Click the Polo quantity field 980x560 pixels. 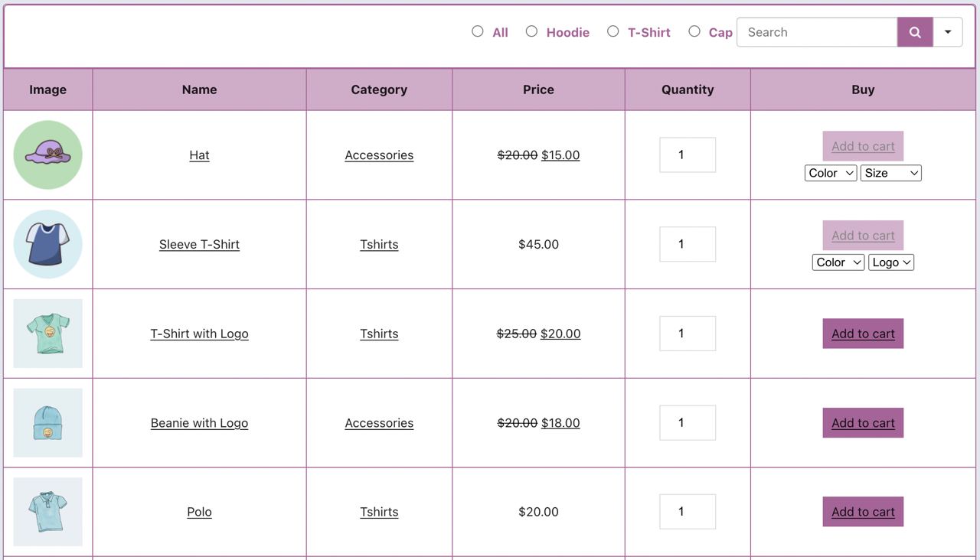[688, 512]
